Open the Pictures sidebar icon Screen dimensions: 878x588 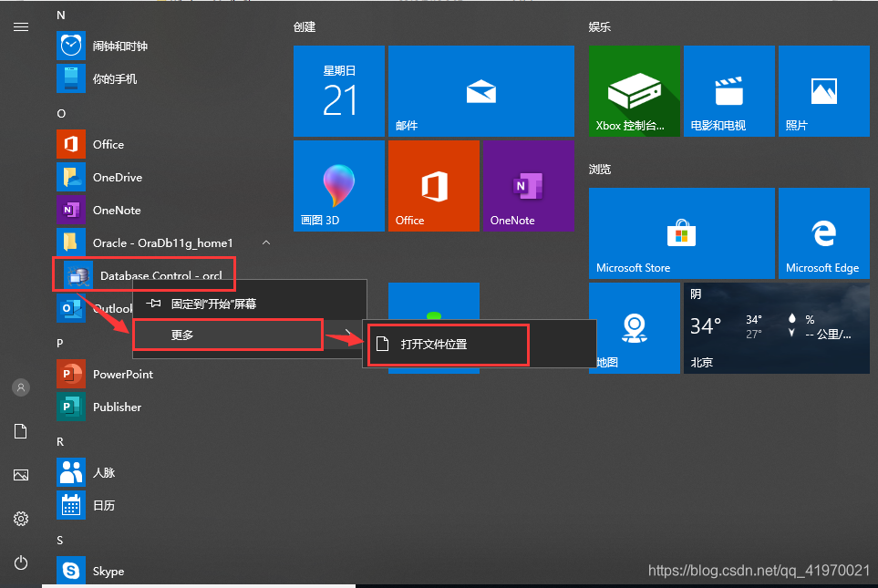(21, 475)
